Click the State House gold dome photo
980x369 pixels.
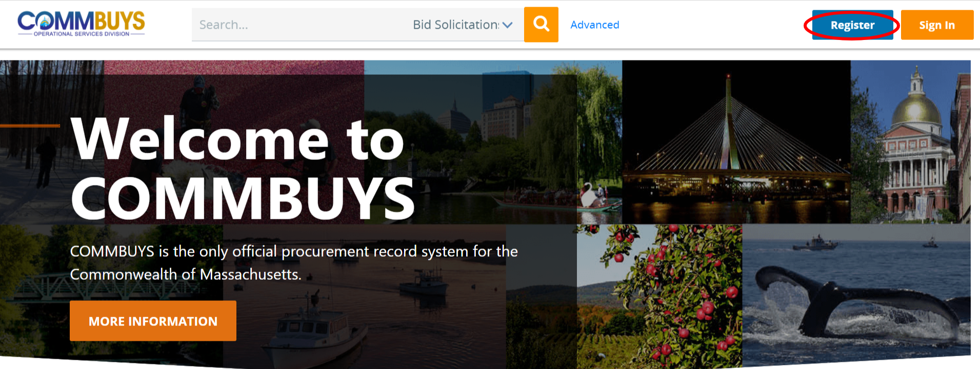(910, 142)
